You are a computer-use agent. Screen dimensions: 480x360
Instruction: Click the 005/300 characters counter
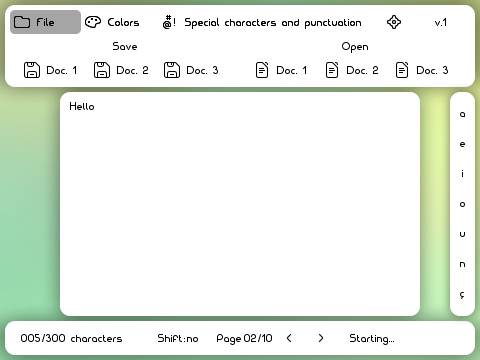[71, 338]
